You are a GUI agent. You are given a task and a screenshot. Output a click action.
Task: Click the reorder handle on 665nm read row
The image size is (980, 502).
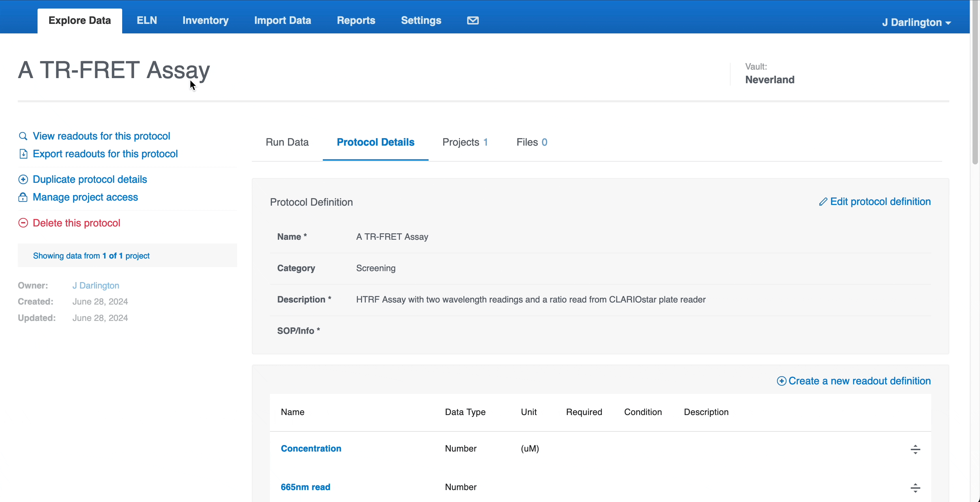click(915, 488)
